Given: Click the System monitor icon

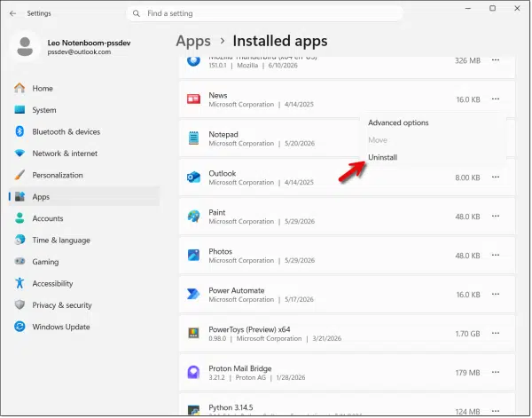Looking at the screenshot, I should click(20, 110).
